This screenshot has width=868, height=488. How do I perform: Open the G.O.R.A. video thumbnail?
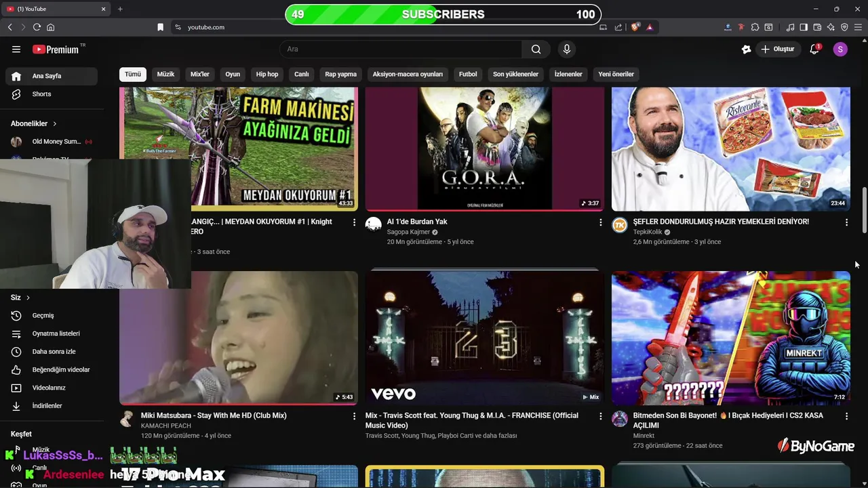tap(485, 148)
